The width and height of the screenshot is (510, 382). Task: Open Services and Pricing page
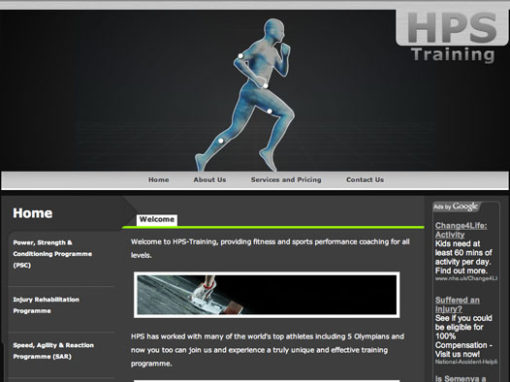point(286,180)
